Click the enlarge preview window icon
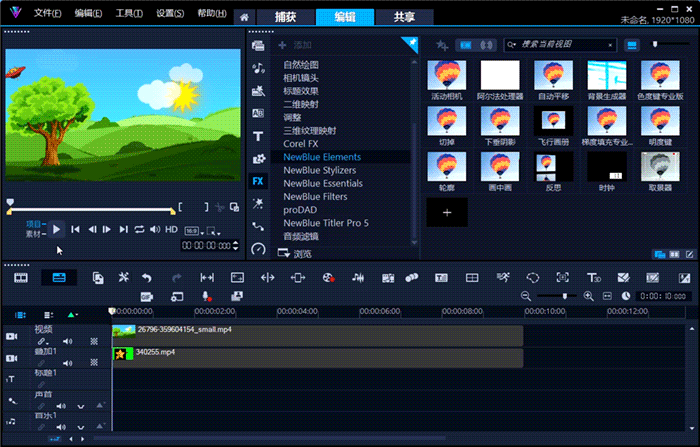The width and height of the screenshot is (700, 447). pos(234,207)
